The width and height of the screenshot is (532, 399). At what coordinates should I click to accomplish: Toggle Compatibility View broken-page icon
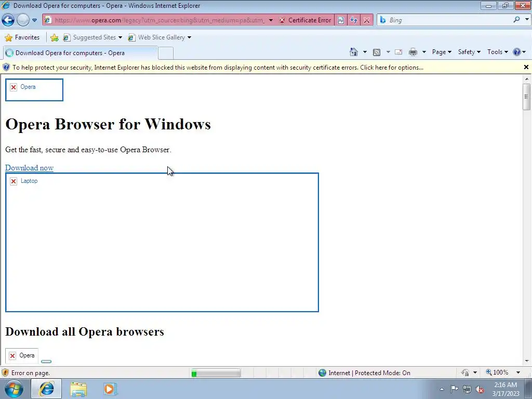point(341,20)
